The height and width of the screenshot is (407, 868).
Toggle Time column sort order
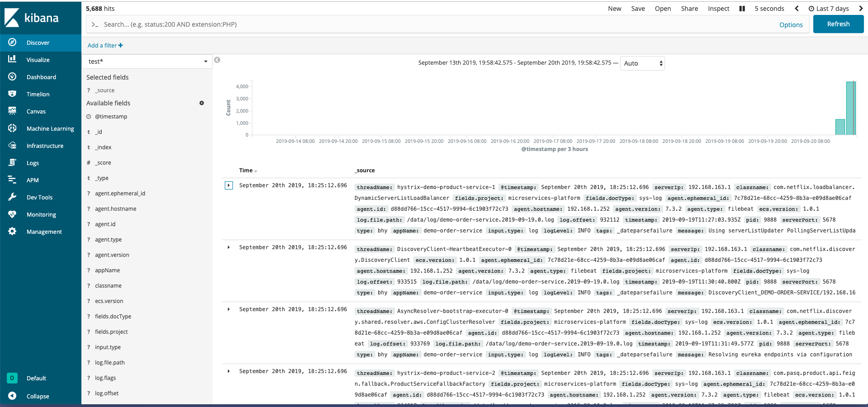click(247, 170)
